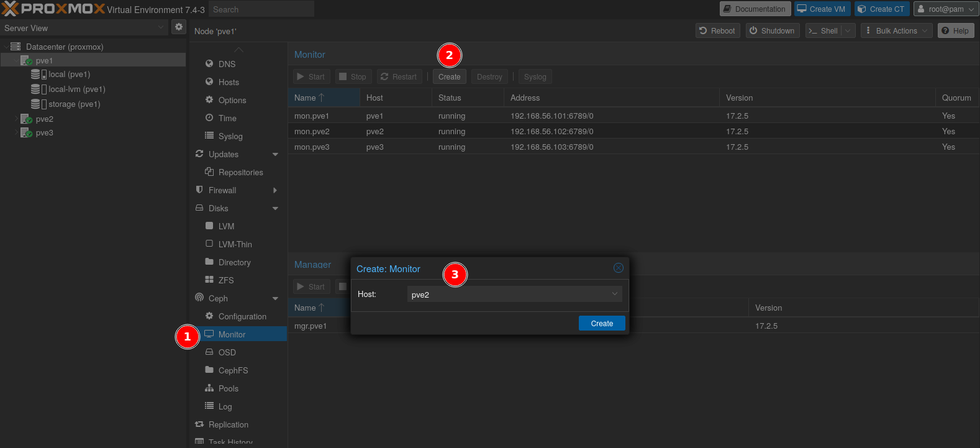This screenshot has width=980, height=448.
Task: Click the Proxmox logo
Action: (x=53, y=9)
